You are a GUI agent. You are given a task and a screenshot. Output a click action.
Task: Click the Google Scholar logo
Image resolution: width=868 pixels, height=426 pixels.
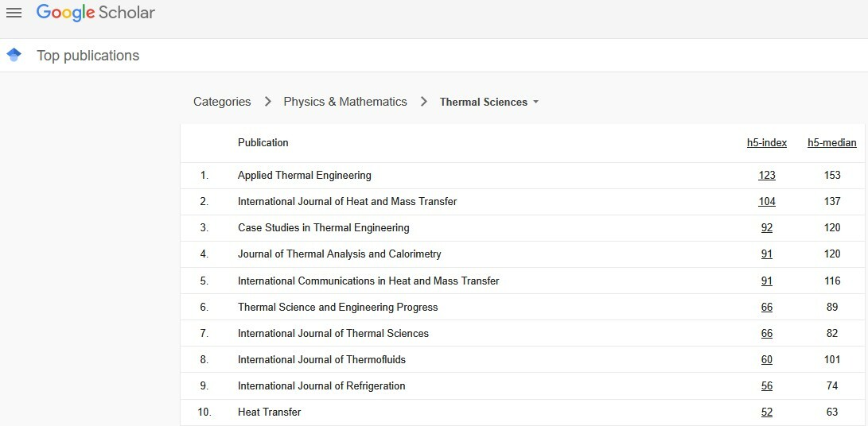tap(95, 13)
